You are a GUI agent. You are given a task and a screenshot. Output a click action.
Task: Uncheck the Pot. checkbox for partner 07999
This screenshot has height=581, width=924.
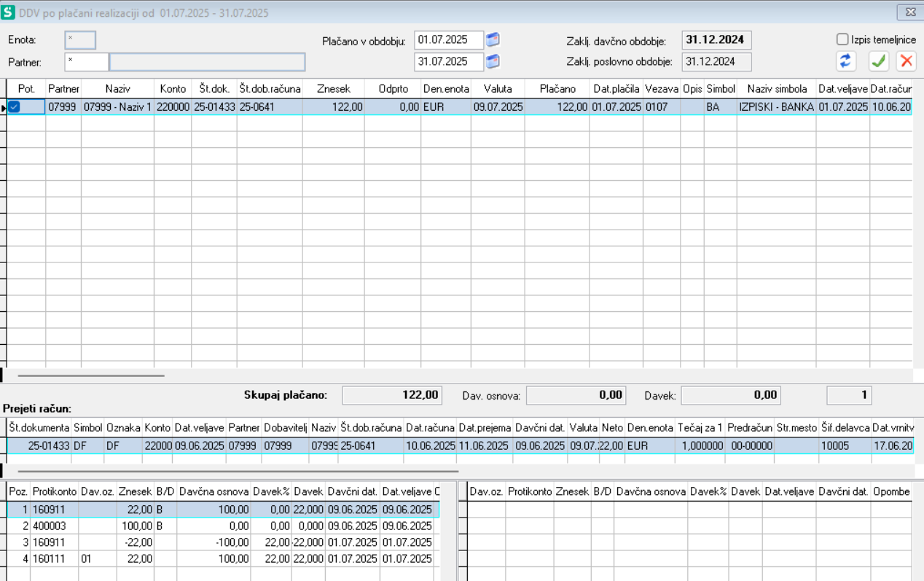[x=15, y=107]
